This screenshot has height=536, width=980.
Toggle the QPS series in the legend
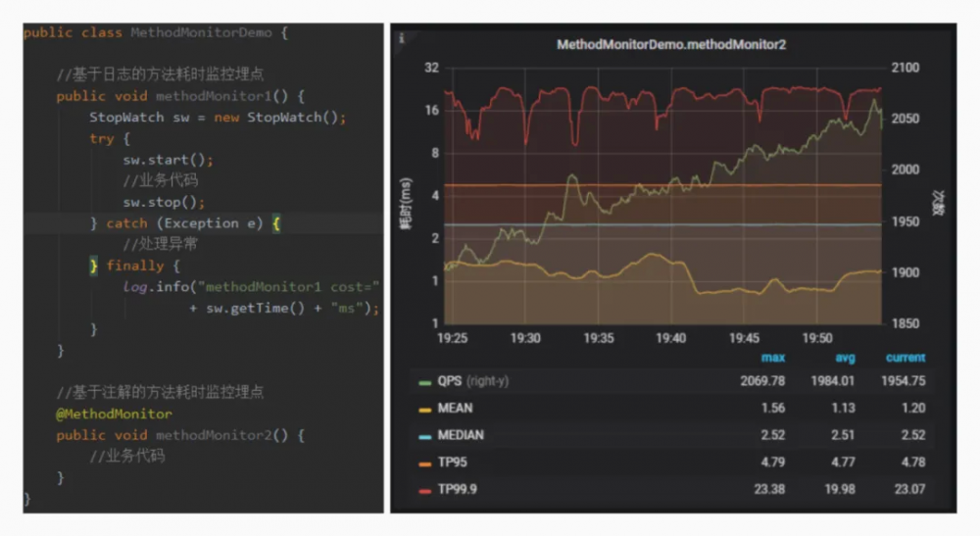pyautogui.click(x=453, y=381)
